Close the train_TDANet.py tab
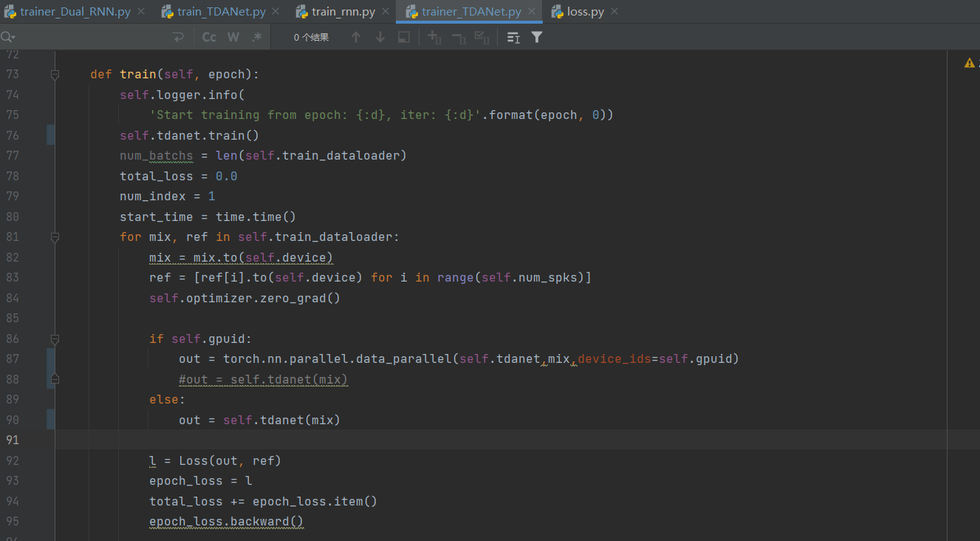Screen dimensions: 980x541 [x=277, y=12]
